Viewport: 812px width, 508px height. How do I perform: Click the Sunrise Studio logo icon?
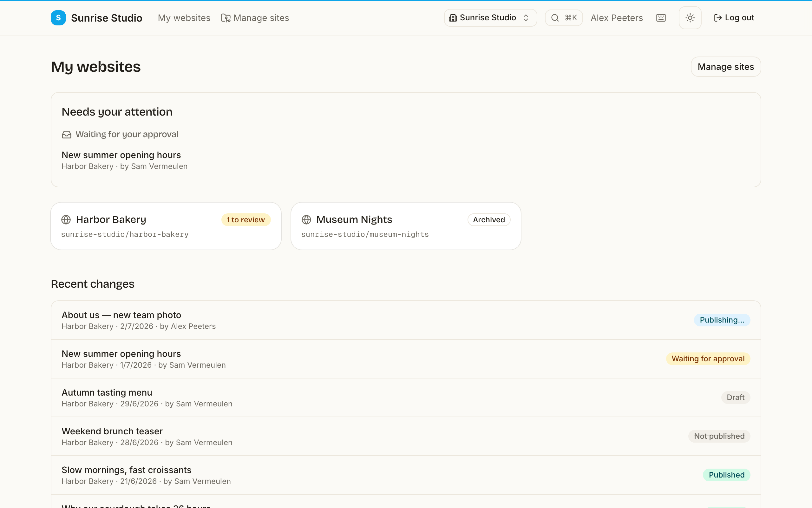[58, 18]
